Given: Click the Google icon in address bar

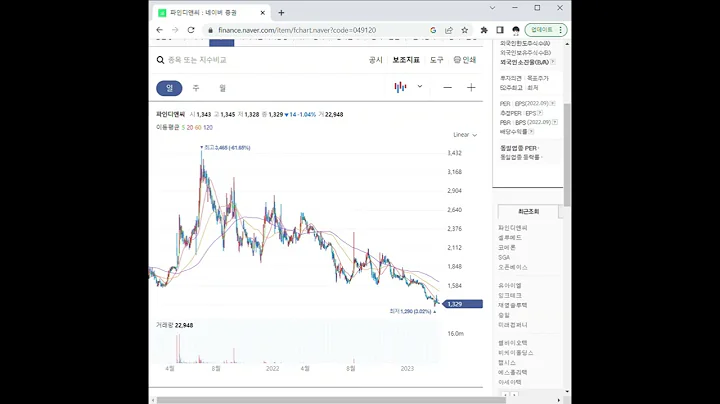Looking at the screenshot, I should (x=433, y=30).
